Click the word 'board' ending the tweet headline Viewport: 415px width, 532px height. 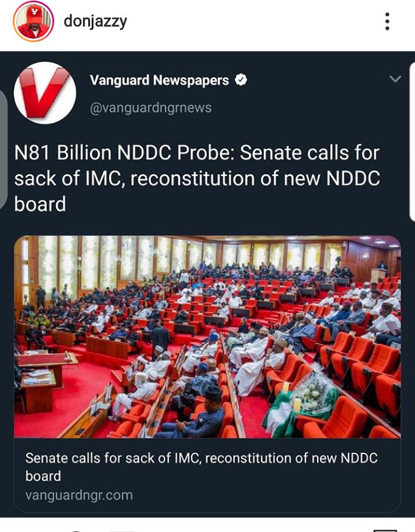(x=40, y=204)
